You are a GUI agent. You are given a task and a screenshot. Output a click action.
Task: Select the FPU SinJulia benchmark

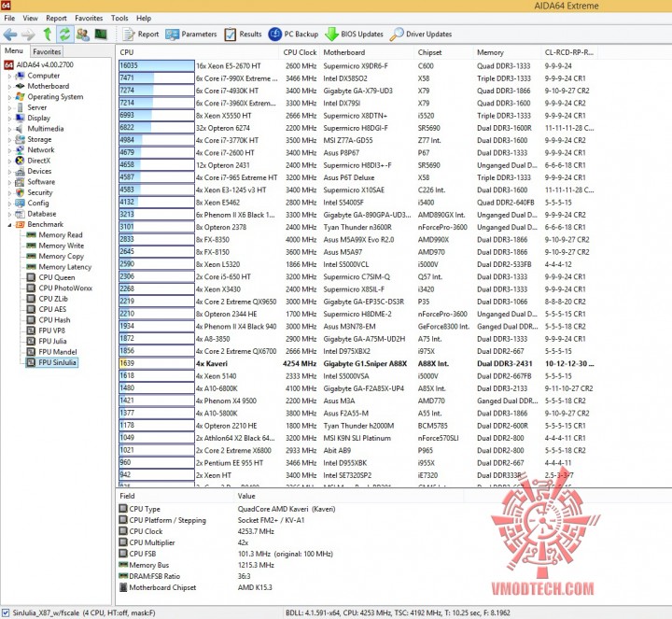pyautogui.click(x=57, y=362)
